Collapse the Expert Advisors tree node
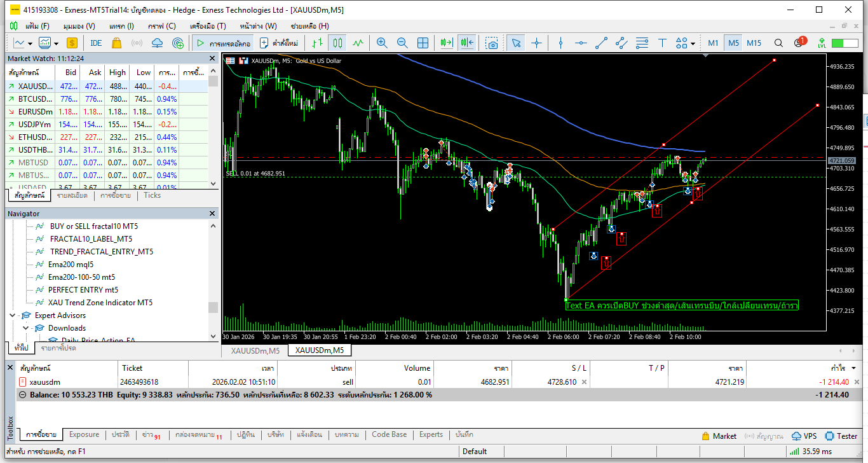This screenshot has height=463, width=868. [x=13, y=315]
